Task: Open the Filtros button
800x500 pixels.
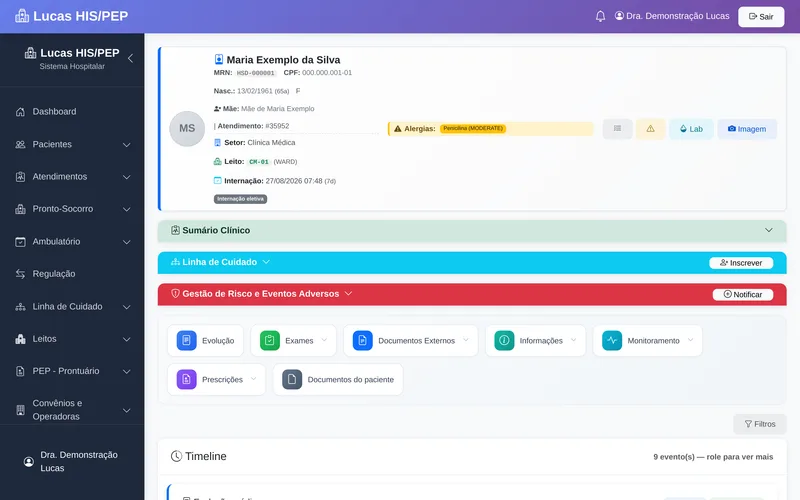Action: pyautogui.click(x=760, y=424)
